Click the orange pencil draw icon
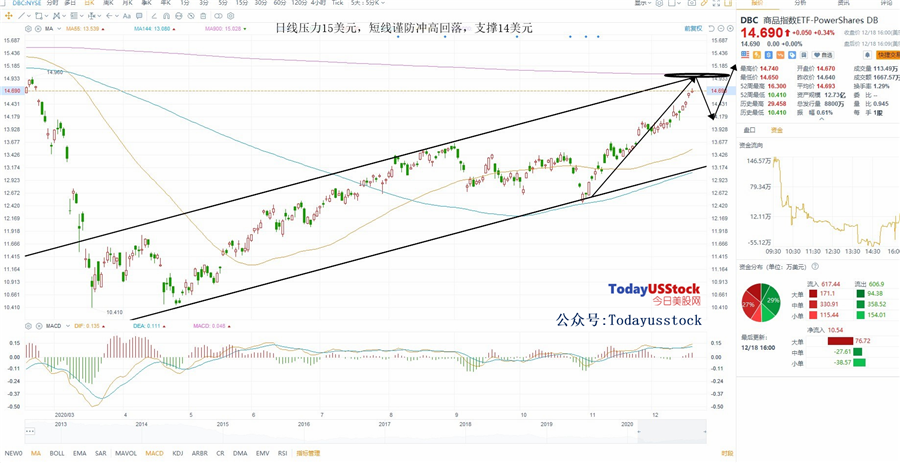 (x=704, y=3)
